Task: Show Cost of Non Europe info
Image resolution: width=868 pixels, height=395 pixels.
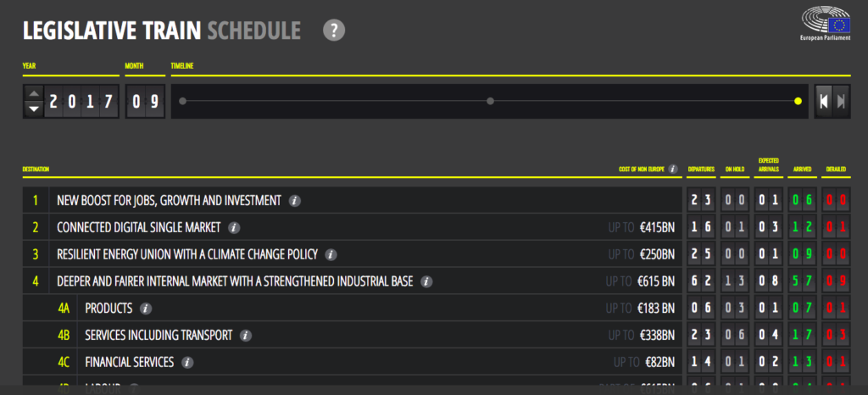Action: pos(673,169)
